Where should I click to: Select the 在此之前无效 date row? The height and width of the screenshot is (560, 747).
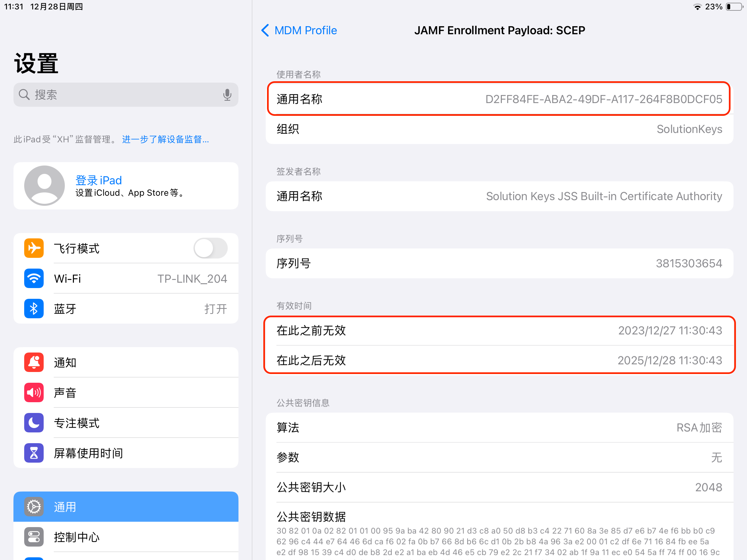(499, 331)
